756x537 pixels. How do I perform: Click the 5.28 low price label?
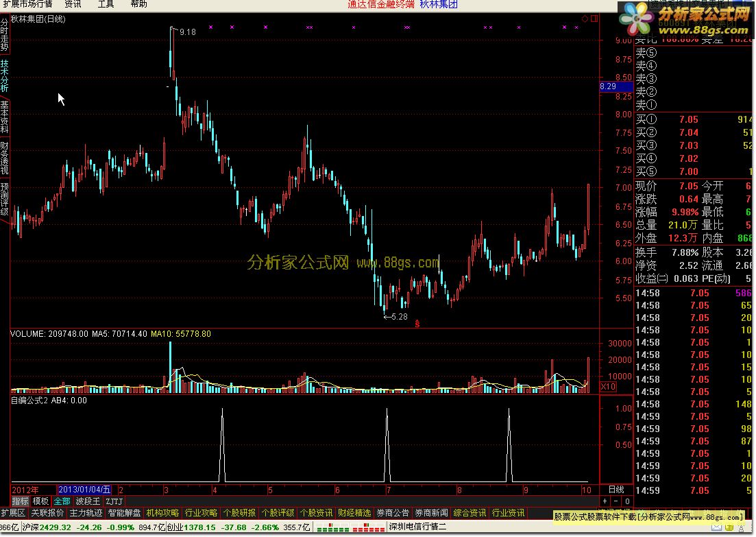point(399,316)
